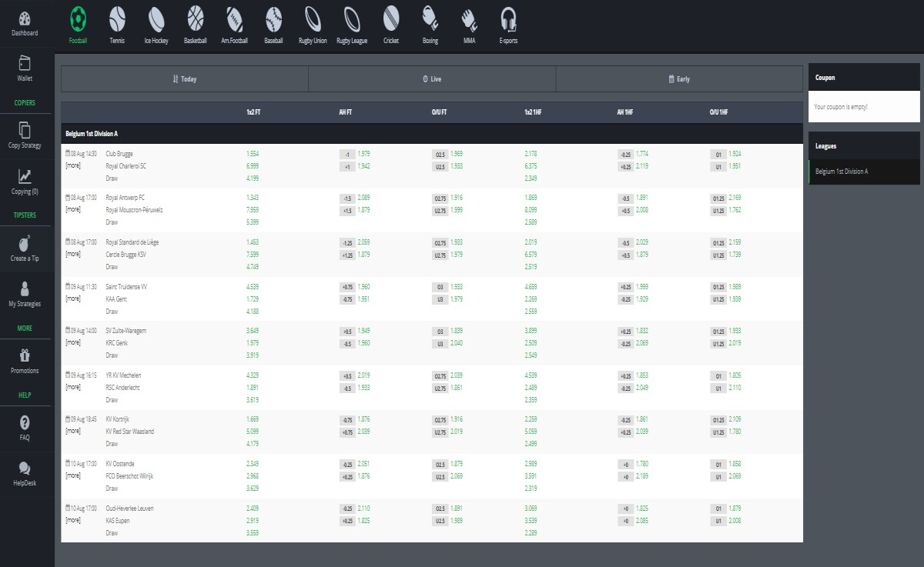Viewport: 924px width, 567px height.
Task: Choose the Basketball sport icon
Action: (196, 18)
